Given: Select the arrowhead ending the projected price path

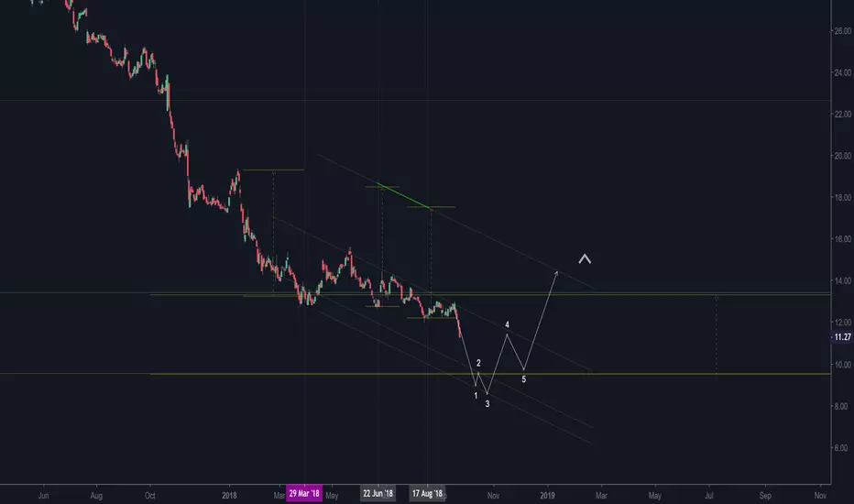Looking at the screenshot, I should [556, 273].
